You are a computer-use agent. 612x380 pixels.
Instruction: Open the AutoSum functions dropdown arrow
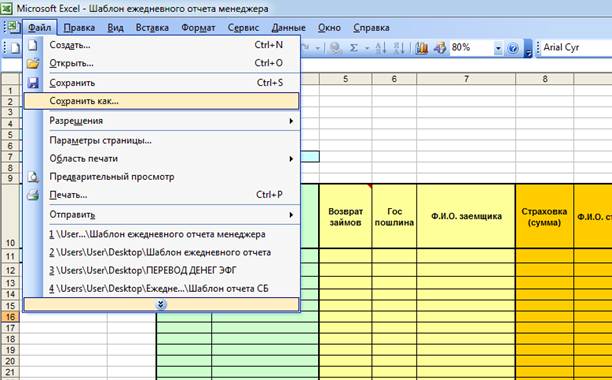point(367,48)
